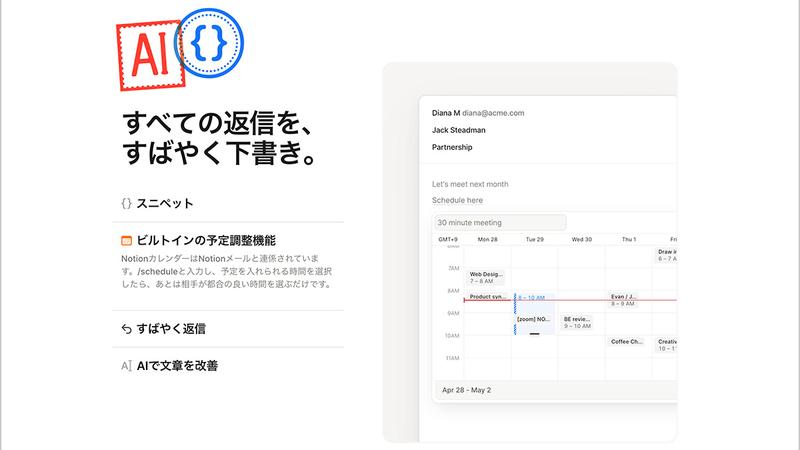Select the ビルトインの予定調整機能 heading
The height and width of the screenshot is (450, 800).
(x=206, y=240)
